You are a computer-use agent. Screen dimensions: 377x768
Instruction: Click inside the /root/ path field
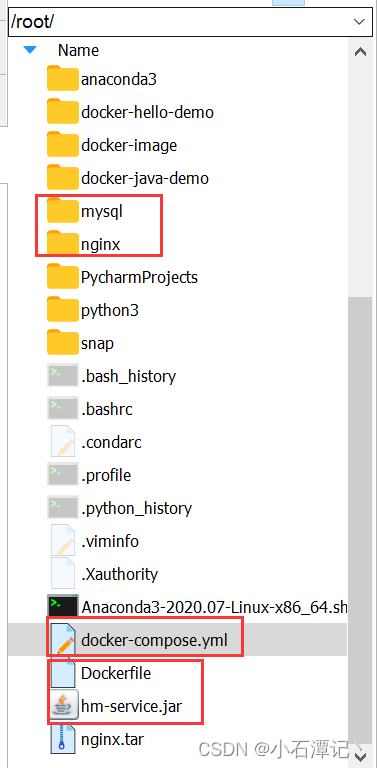point(179,22)
